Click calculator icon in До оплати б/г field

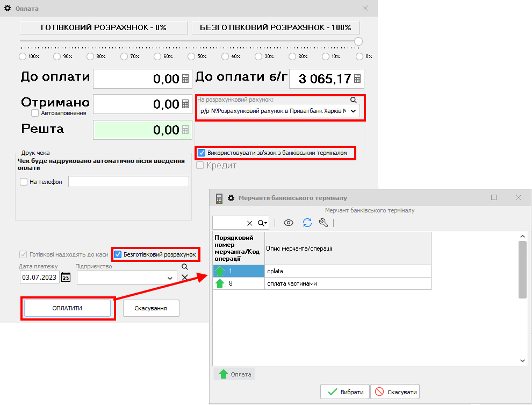[357, 79]
